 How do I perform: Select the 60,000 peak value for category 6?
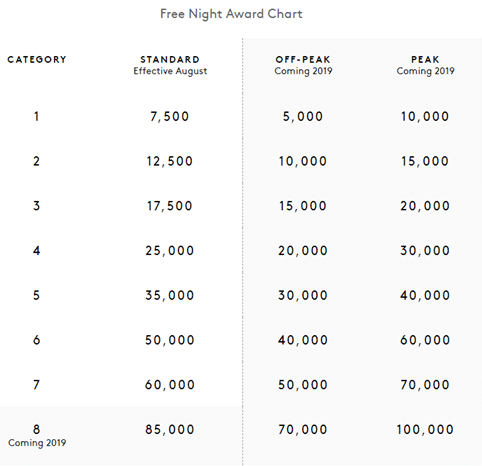(x=425, y=340)
